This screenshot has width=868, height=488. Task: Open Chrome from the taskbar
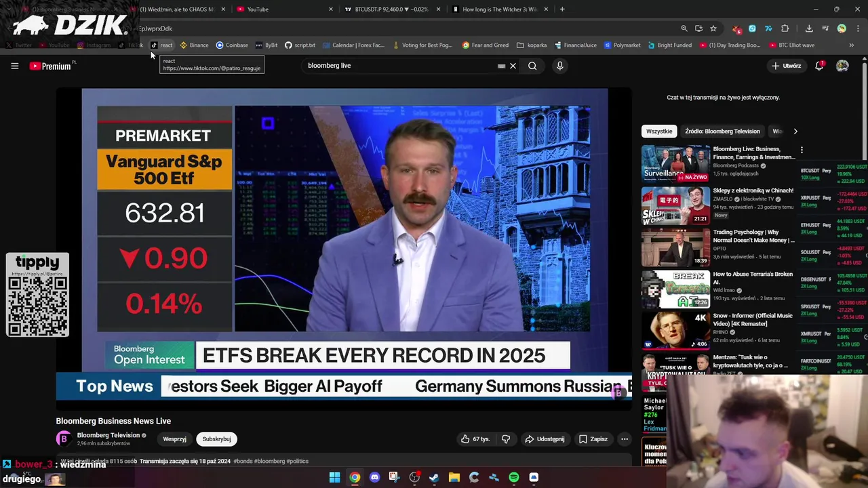[355, 477]
